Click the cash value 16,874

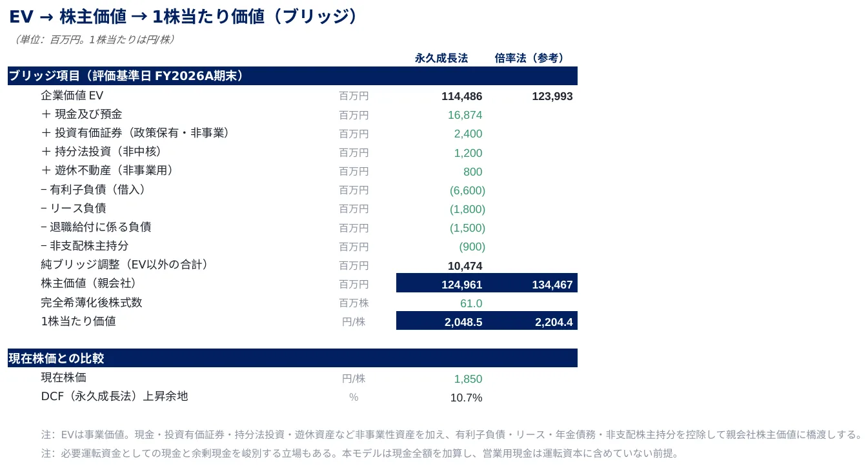point(465,116)
